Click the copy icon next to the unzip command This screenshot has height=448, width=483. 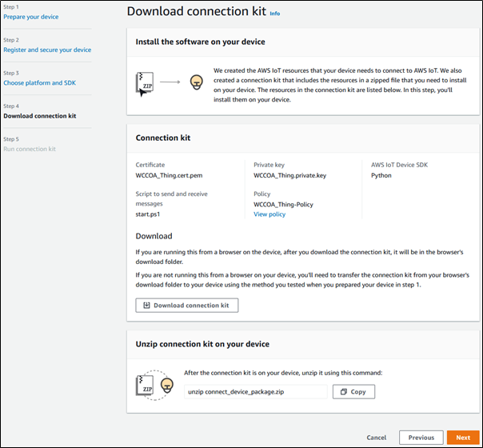[342, 391]
